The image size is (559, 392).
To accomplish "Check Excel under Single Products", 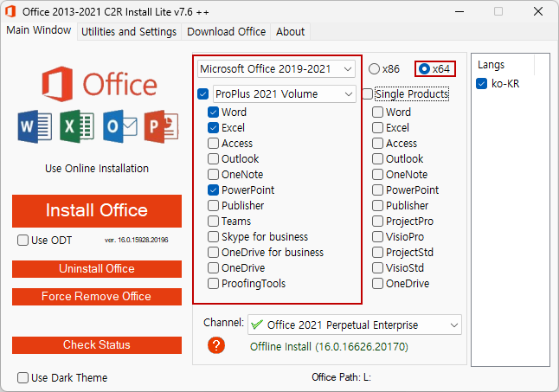I will [x=377, y=127].
